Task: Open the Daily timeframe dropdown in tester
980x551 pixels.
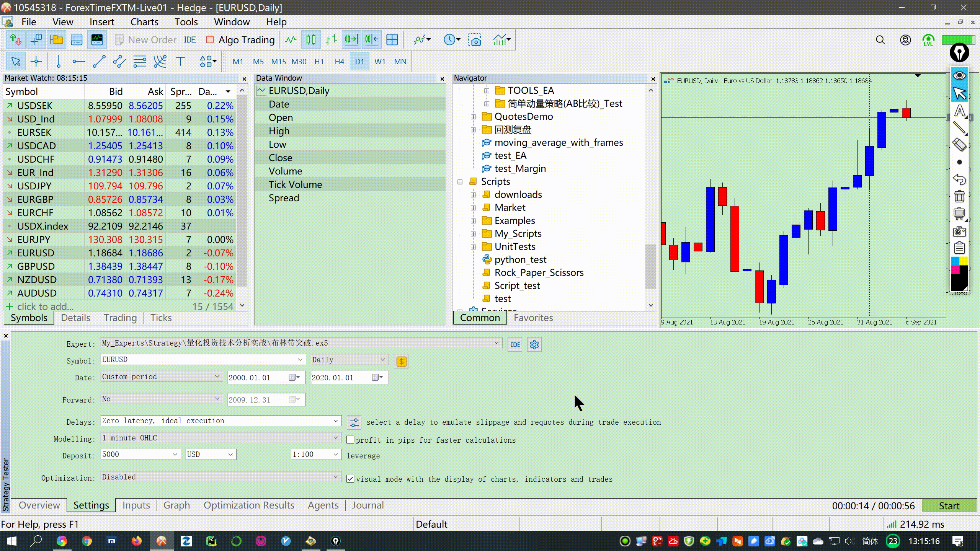Action: coord(350,360)
